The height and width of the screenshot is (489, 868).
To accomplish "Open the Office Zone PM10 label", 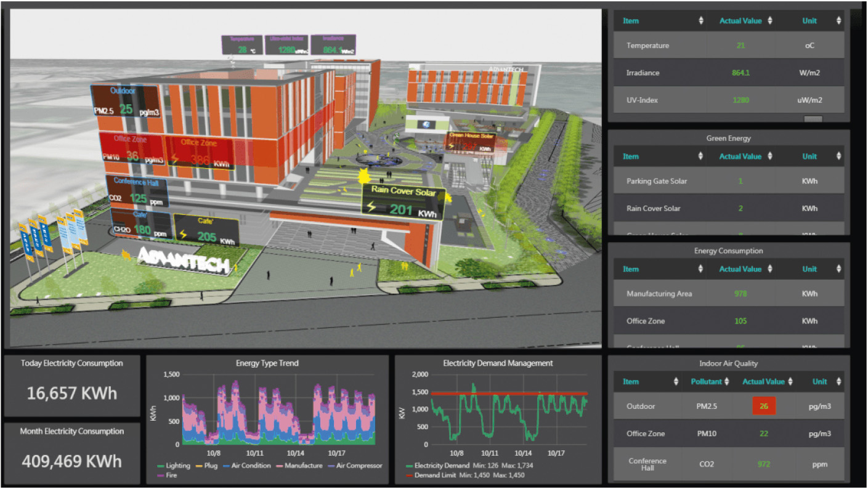I will click(x=132, y=150).
